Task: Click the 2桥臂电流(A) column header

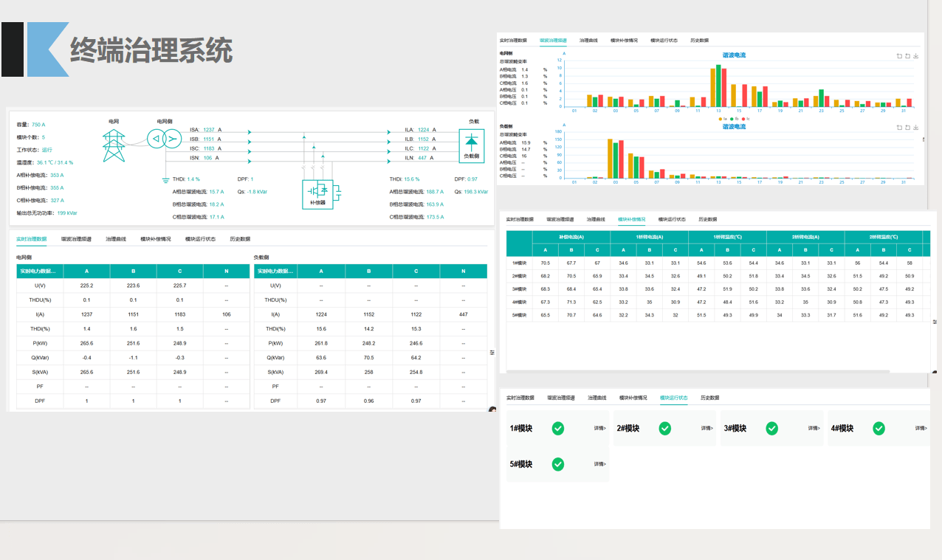Action: pyautogui.click(x=805, y=237)
